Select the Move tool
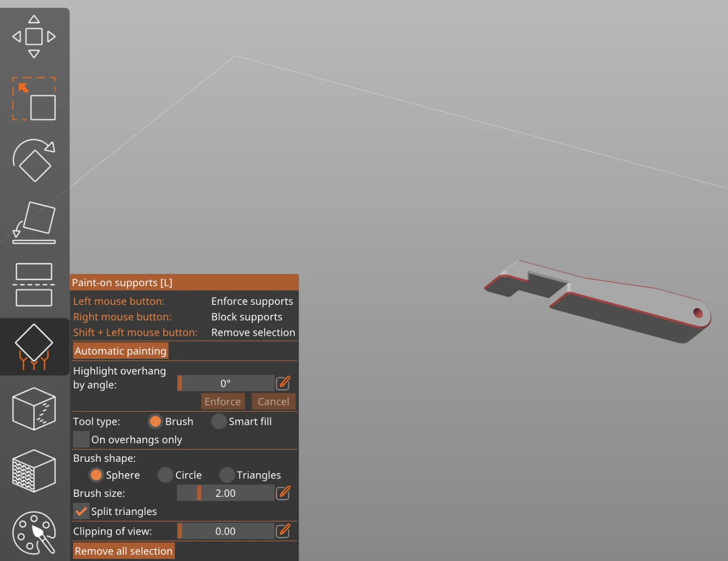 [x=34, y=36]
